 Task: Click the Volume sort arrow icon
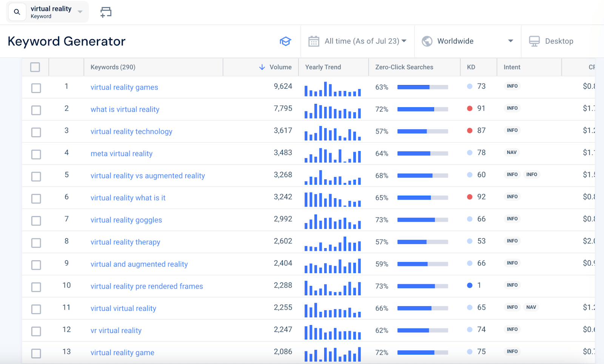click(x=262, y=67)
